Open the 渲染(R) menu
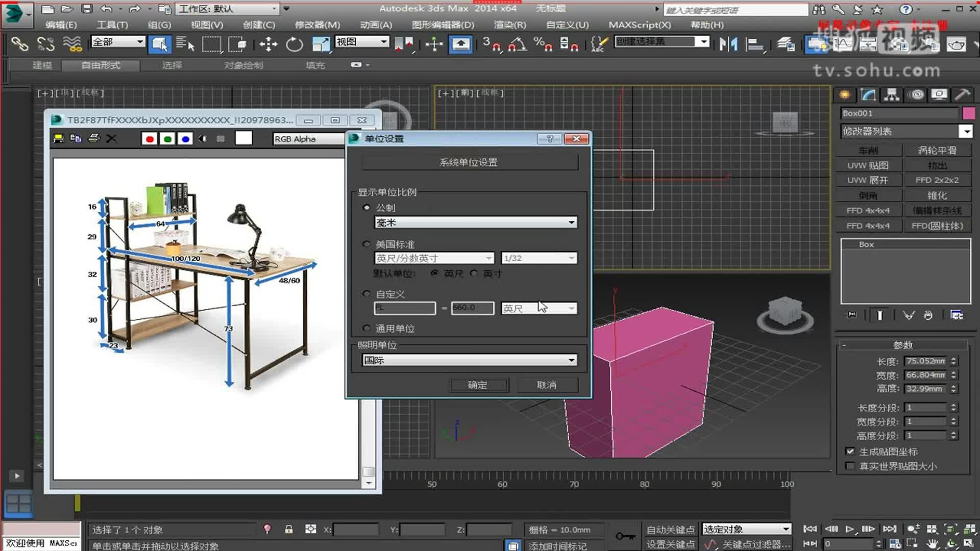This screenshot has width=980, height=551. click(x=510, y=24)
